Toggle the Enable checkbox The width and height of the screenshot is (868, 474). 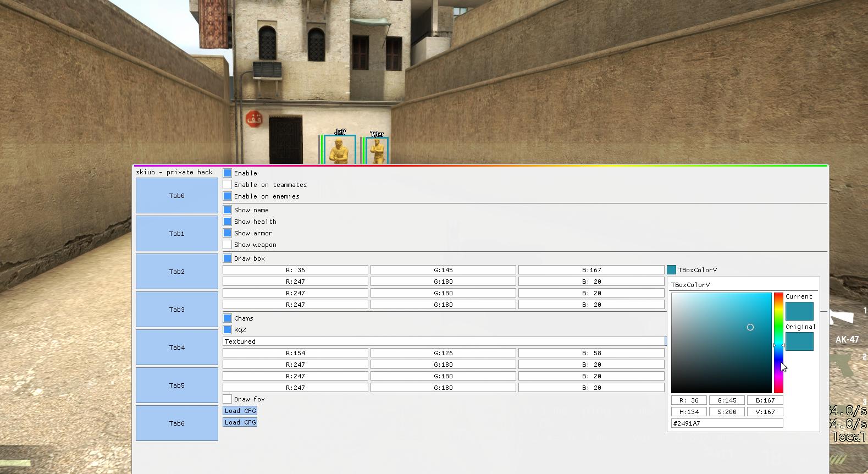(x=228, y=173)
